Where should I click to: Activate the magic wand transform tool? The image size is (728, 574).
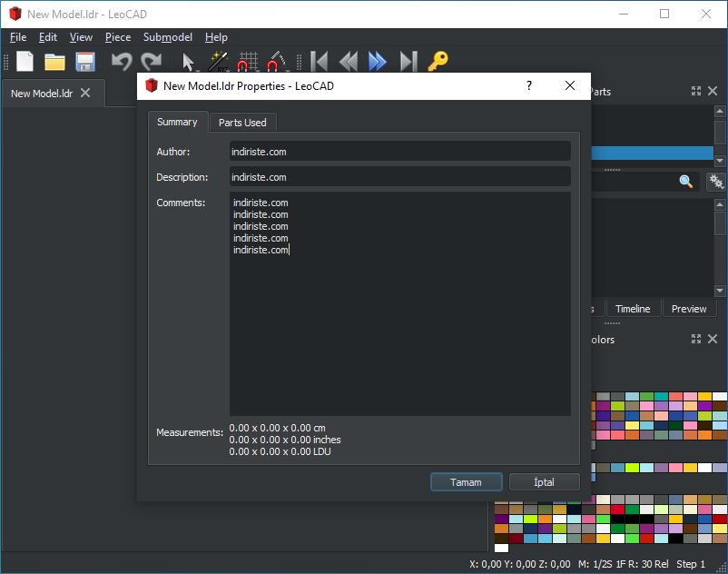[218, 61]
